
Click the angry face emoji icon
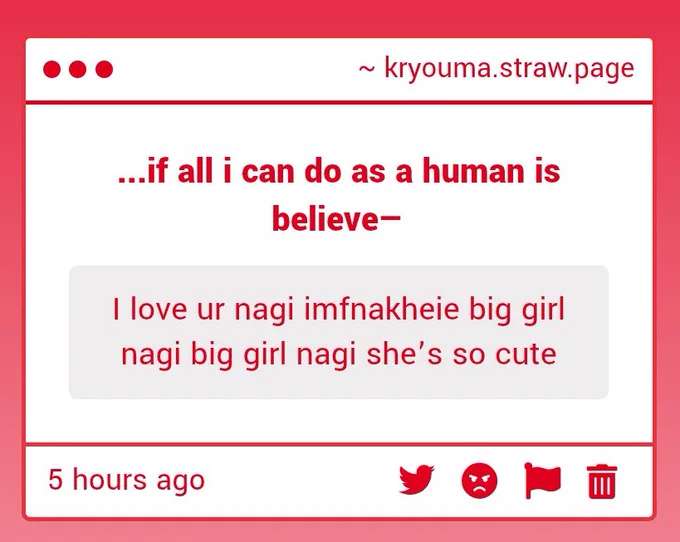click(479, 480)
